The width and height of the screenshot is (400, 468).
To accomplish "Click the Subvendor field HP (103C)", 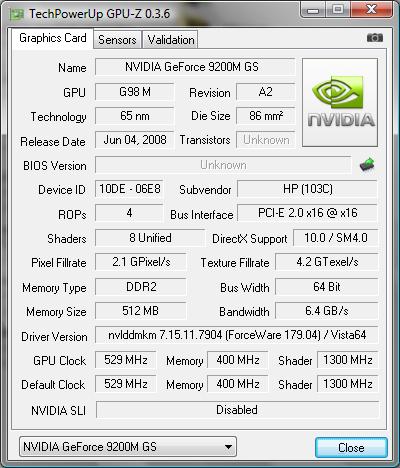I will (x=307, y=189).
